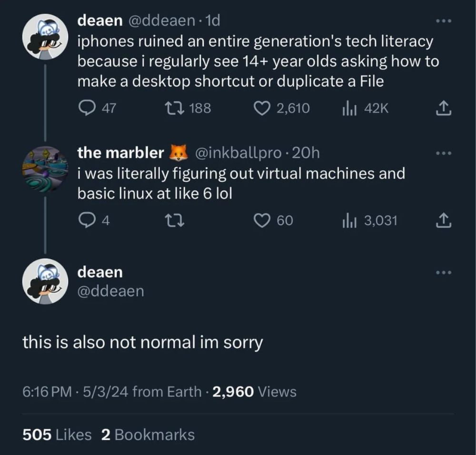
Task: Open more options on the bottom tweet
Action: pos(444,272)
